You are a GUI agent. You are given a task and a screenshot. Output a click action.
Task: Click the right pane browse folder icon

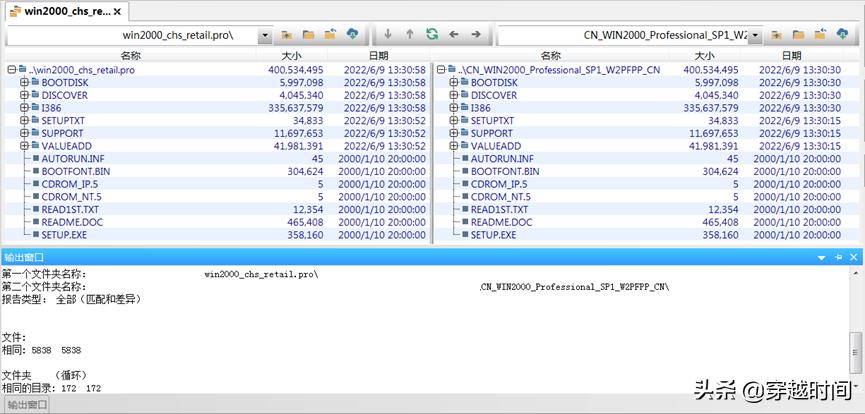tap(798, 35)
